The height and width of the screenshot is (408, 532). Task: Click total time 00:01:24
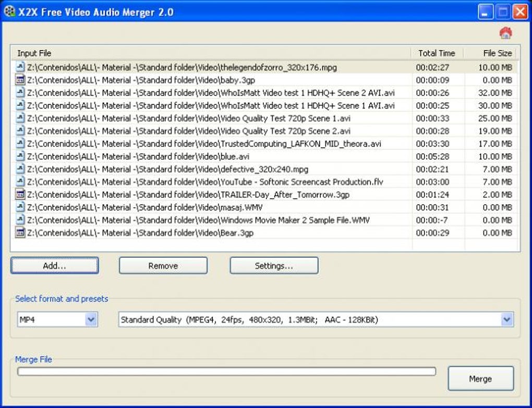point(432,195)
